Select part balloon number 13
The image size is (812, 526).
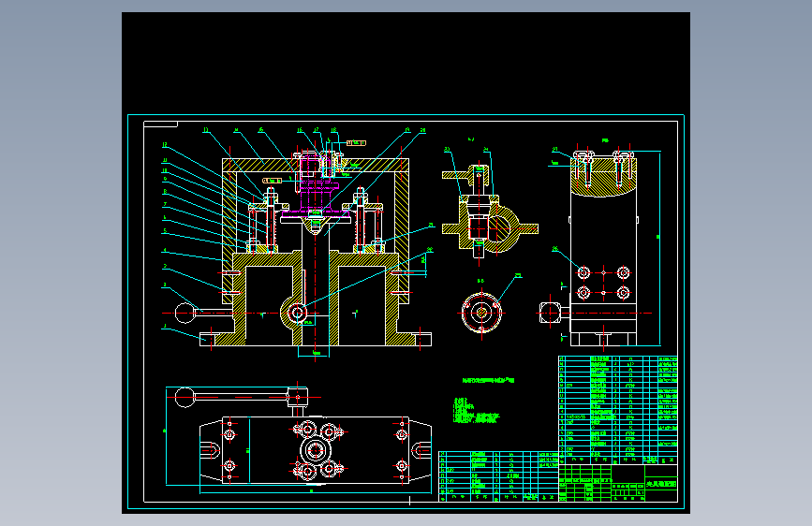tap(206, 130)
